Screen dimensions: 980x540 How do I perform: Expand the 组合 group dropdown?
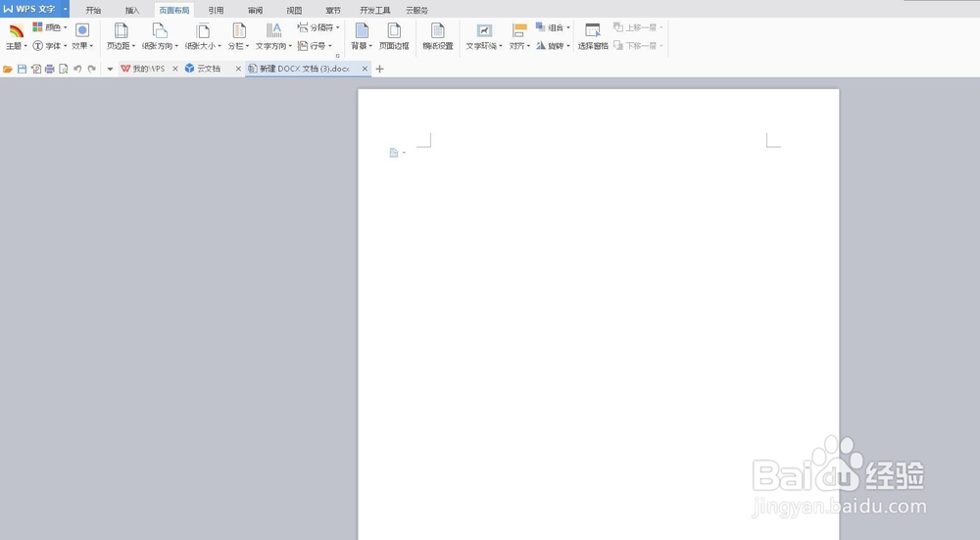coord(568,27)
